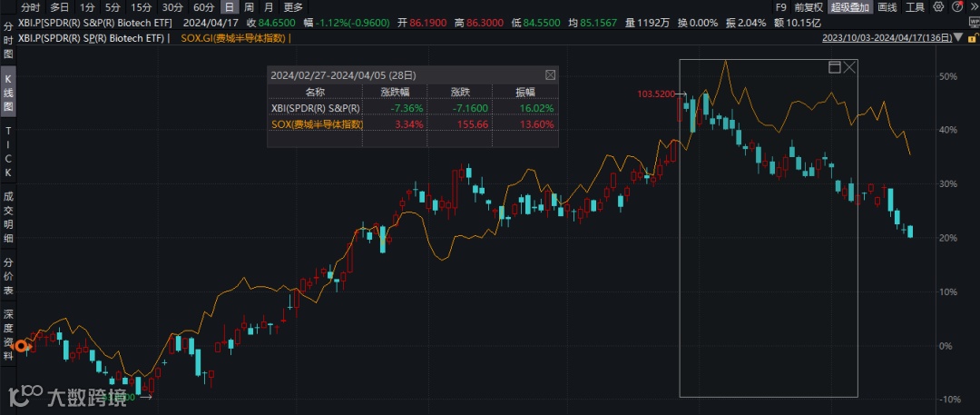The height and width of the screenshot is (415, 980).
Task: Open the 更多 more periods menu
Action: tap(293, 7)
